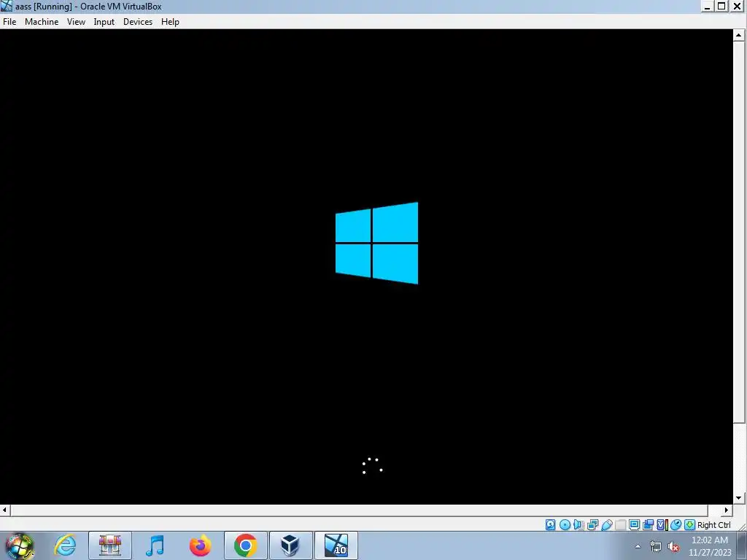Open the Input menu
This screenshot has height=560, width=747.
coord(104,22)
